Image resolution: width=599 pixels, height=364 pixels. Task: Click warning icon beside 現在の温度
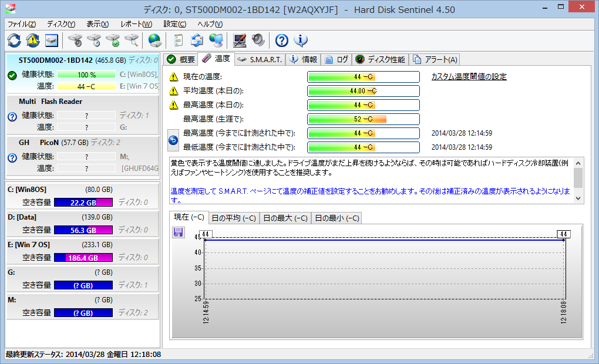point(174,77)
